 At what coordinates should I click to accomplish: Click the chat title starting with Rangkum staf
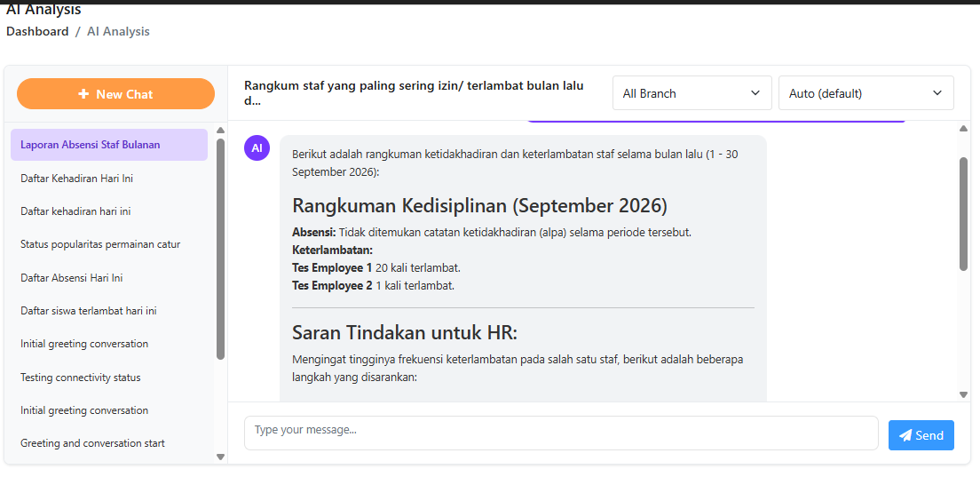tap(414, 93)
